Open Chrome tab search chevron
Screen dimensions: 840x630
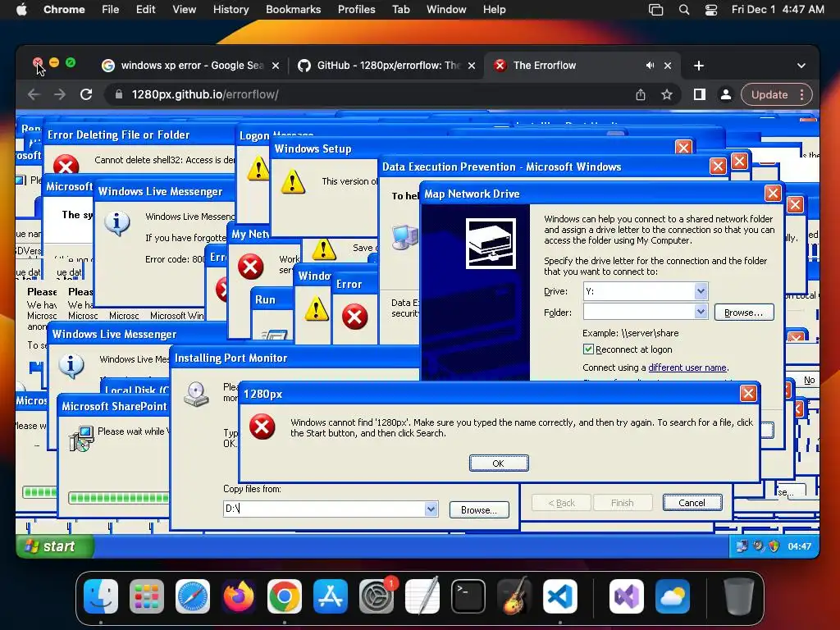point(801,66)
